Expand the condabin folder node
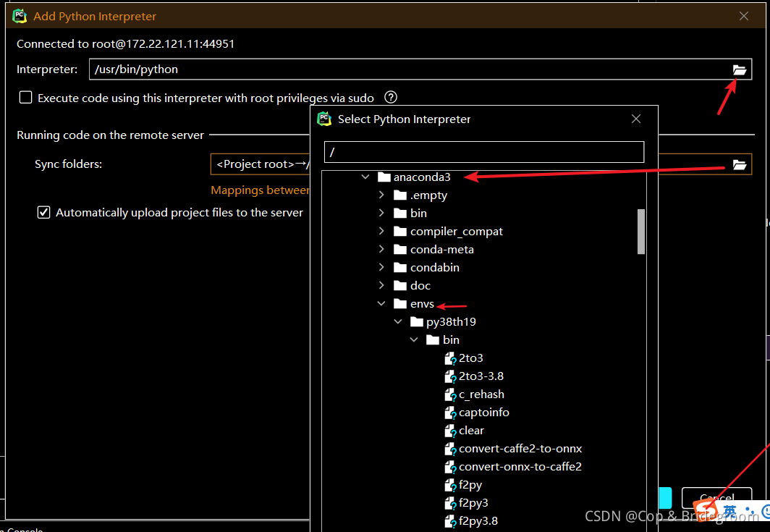Viewport: 770px width, 532px height. pyautogui.click(x=381, y=268)
